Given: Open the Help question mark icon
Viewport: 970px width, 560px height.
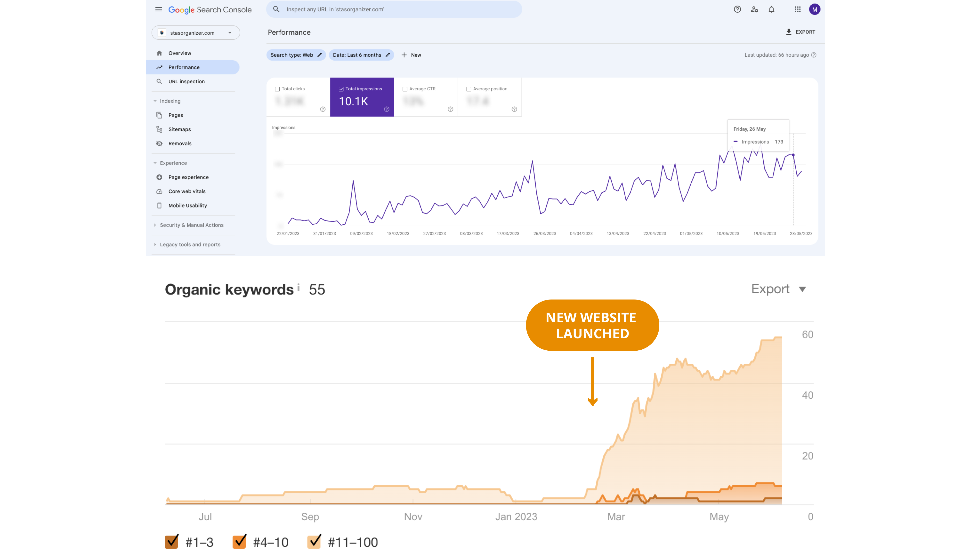Looking at the screenshot, I should click(737, 9).
